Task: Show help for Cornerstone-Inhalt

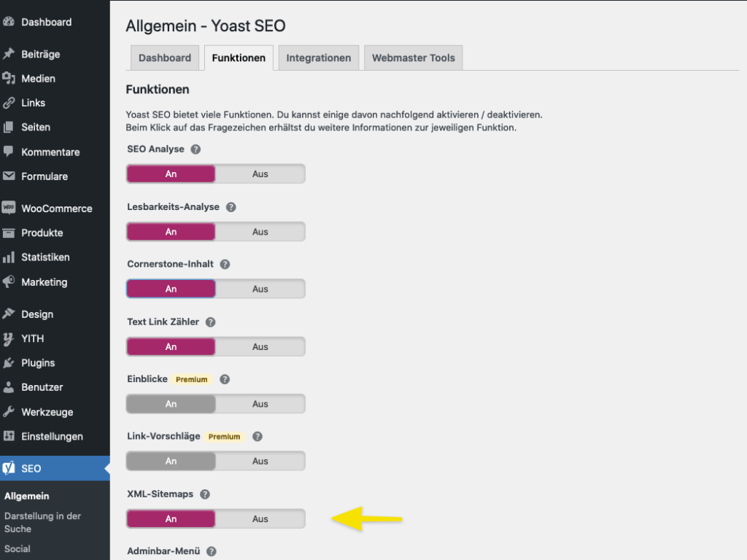Action: click(x=225, y=264)
